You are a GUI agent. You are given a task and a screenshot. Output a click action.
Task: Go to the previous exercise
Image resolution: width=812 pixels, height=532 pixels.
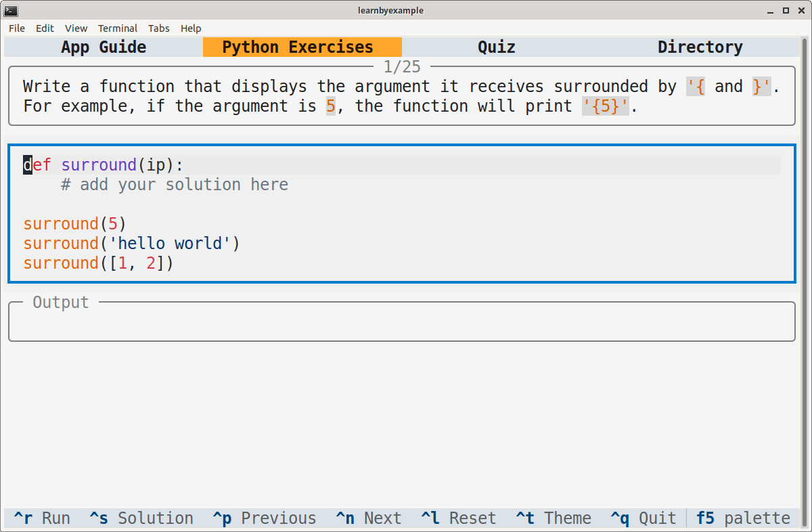pyautogui.click(x=264, y=518)
